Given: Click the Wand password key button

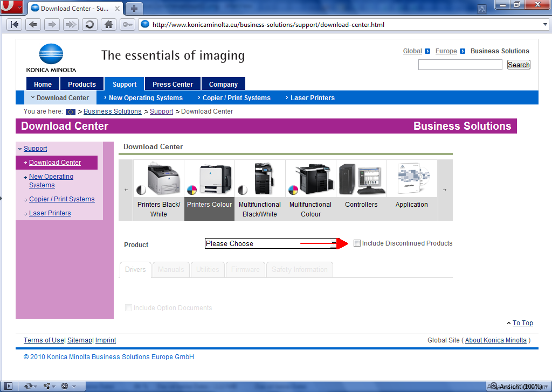Looking at the screenshot, I should (x=127, y=25).
